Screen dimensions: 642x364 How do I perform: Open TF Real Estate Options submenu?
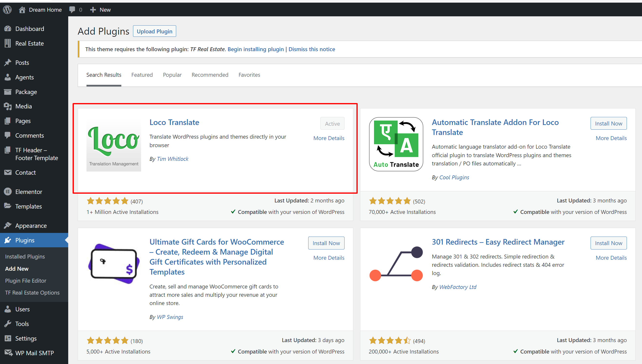pos(32,293)
